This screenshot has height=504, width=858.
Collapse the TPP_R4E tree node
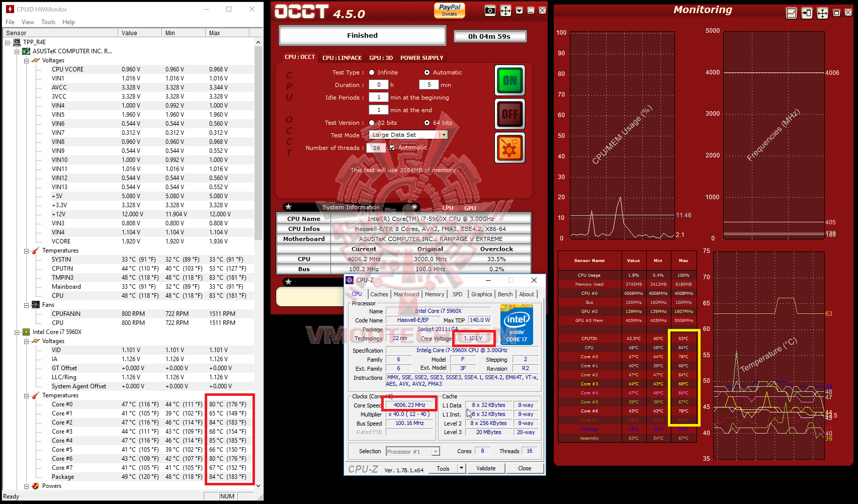coord(8,43)
